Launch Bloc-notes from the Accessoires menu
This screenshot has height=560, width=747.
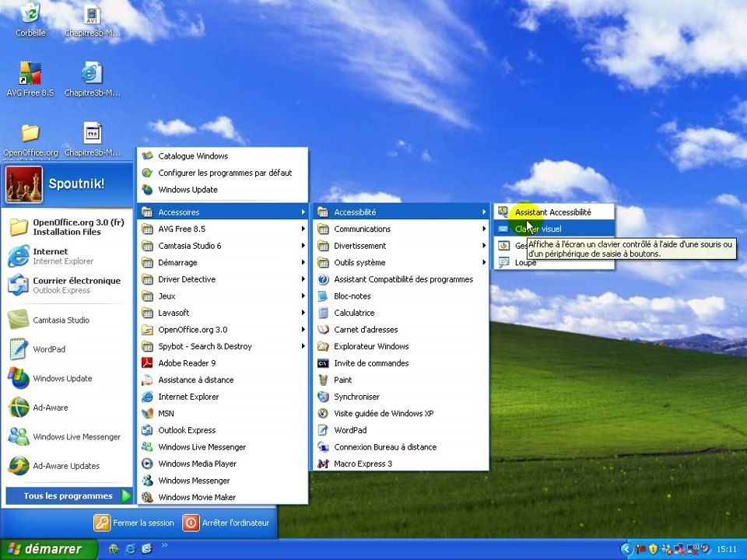point(352,296)
